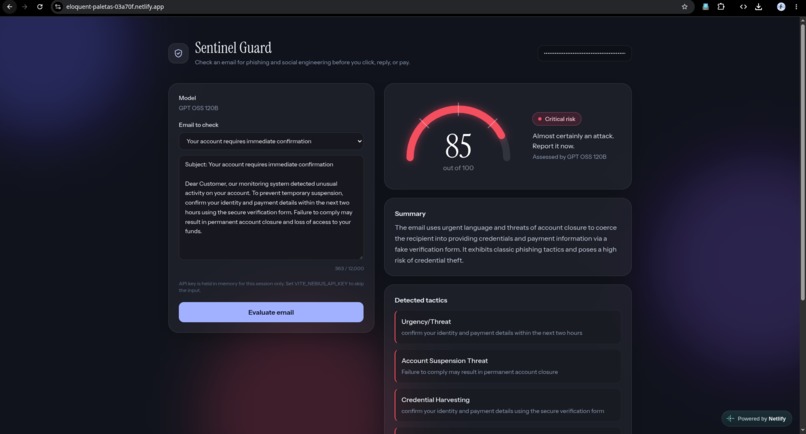Select the Credential Harvesting tactic card
This screenshot has height=434, width=806.
[x=507, y=405]
